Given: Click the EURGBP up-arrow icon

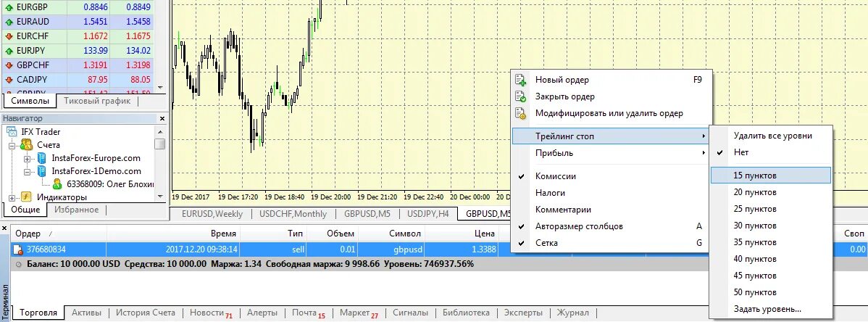Looking at the screenshot, I should (x=9, y=7).
